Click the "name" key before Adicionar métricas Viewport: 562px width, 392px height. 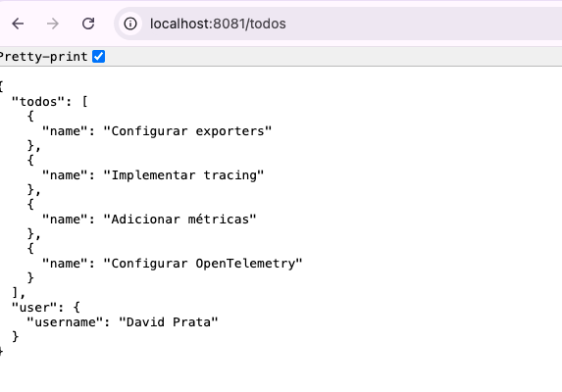click(66, 220)
